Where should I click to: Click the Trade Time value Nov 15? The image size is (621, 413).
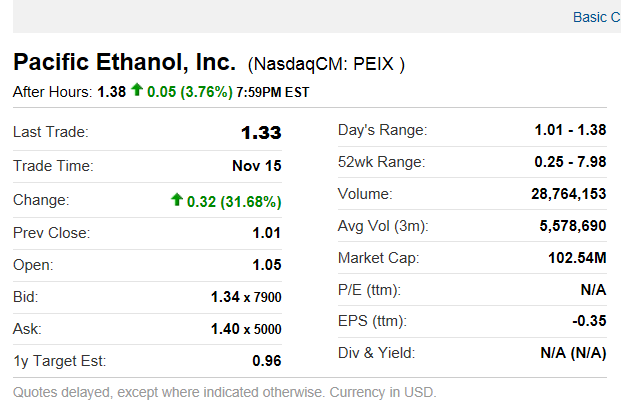click(x=256, y=167)
